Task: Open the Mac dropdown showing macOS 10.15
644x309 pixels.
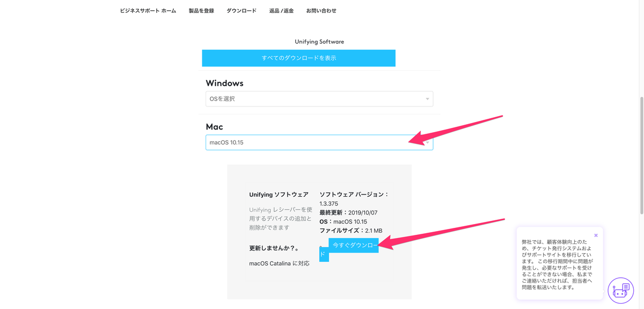Action: point(319,142)
